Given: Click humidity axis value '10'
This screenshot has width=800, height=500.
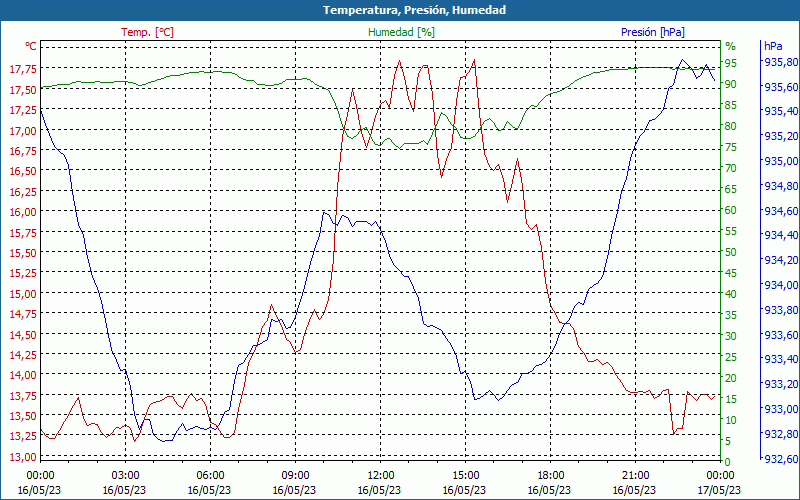Looking at the screenshot, I should click(x=731, y=420).
